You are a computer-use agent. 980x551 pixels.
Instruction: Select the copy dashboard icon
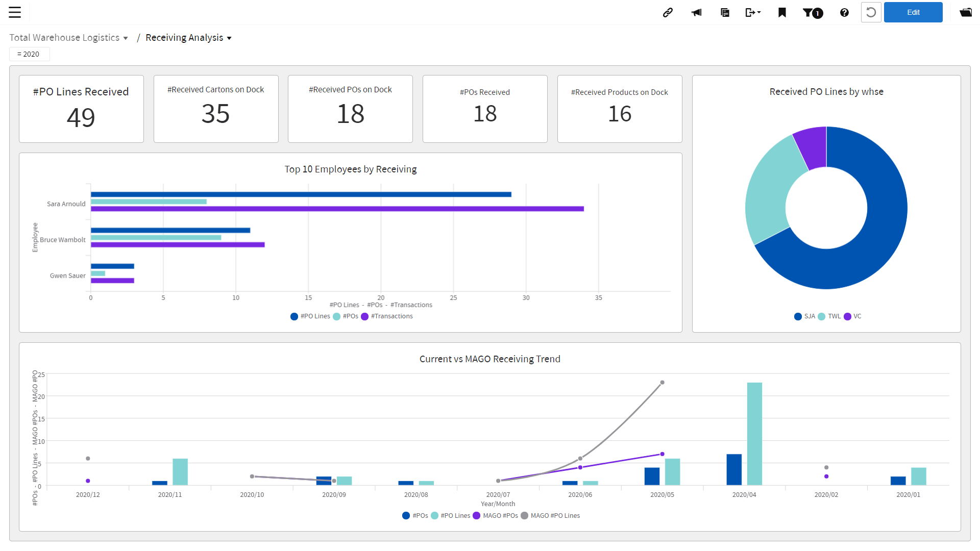(x=725, y=12)
